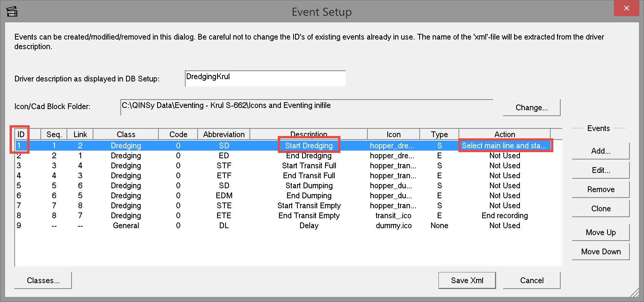644x302 pixels.
Task: Open the Add... event dialog
Action: click(x=600, y=151)
